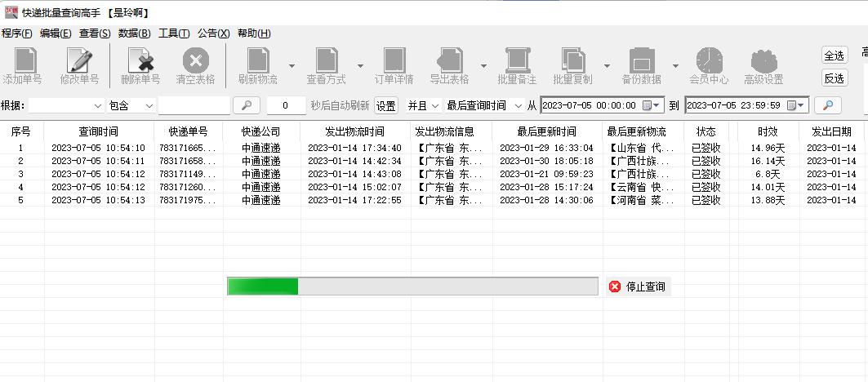Click the 修改单号 edit icon

click(79, 66)
